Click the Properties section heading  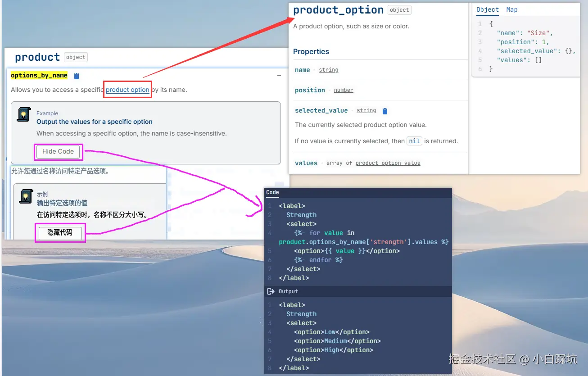point(311,51)
